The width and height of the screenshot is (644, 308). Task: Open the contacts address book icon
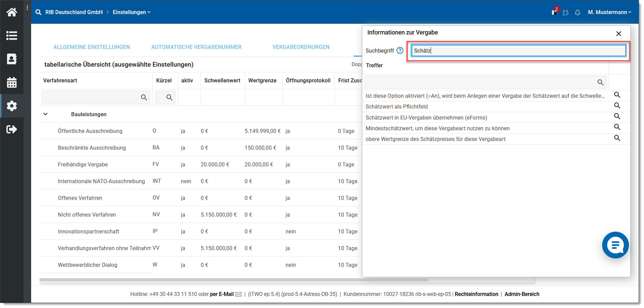pos(12,59)
